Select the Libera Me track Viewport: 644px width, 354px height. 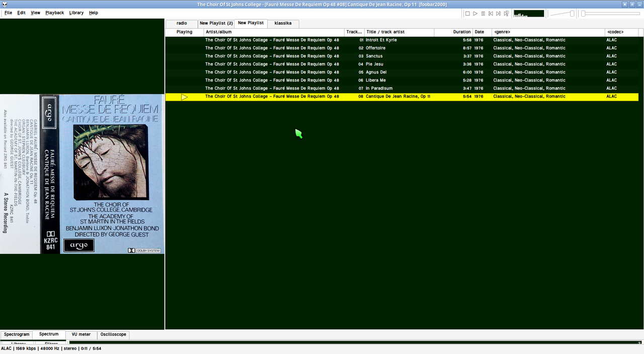(x=402, y=80)
